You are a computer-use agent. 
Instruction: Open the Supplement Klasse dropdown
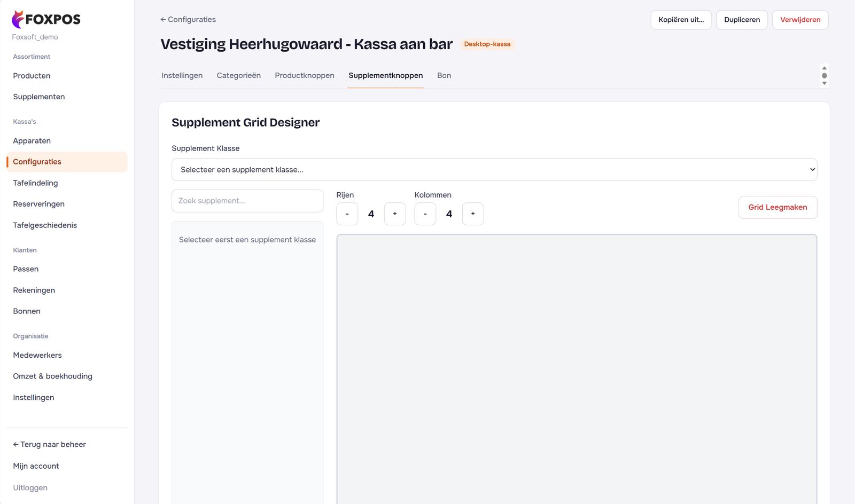click(494, 170)
